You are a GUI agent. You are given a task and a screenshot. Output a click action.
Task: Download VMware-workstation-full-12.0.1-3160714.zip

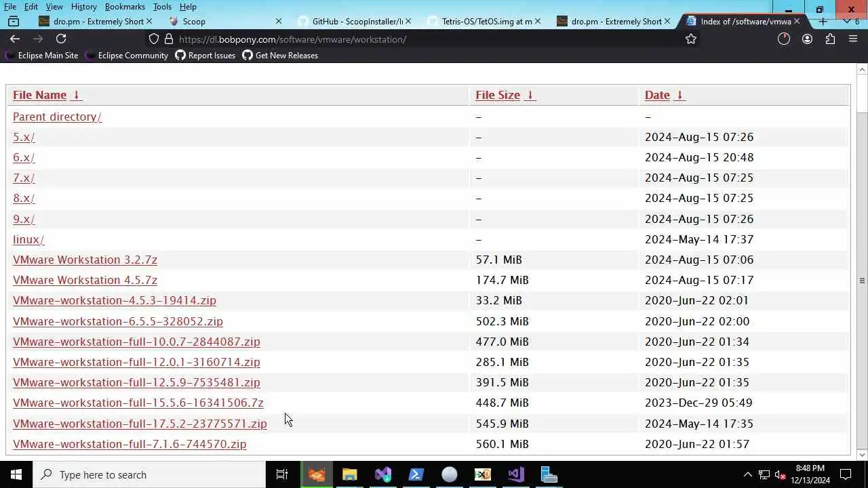coord(136,362)
